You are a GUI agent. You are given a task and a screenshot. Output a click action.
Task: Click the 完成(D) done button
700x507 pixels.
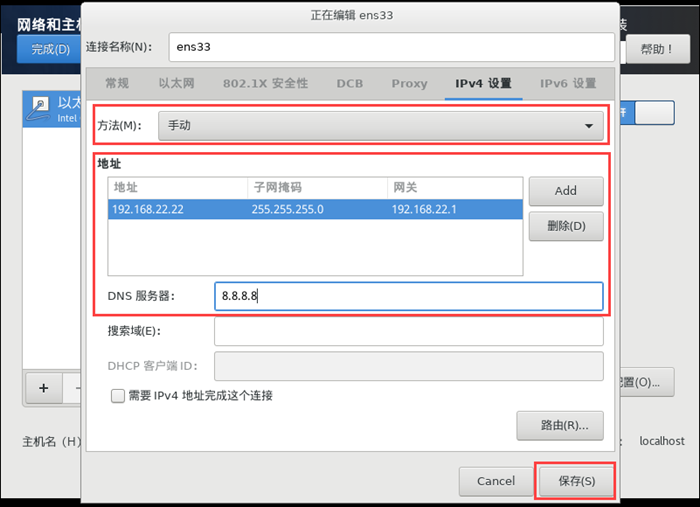[x=50, y=49]
